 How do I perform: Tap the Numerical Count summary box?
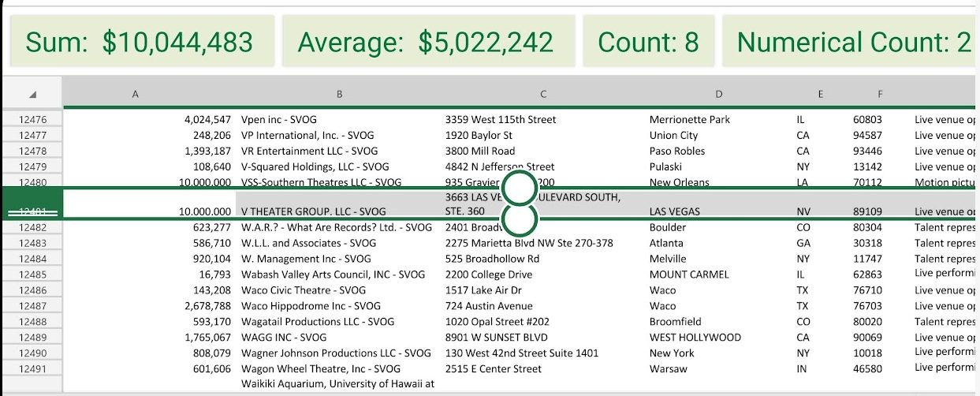click(x=851, y=42)
